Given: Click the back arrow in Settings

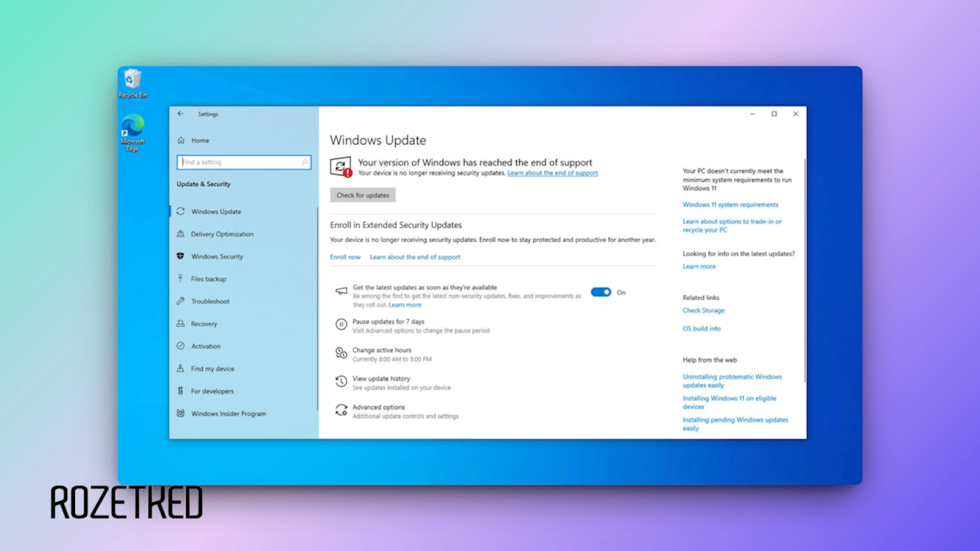Looking at the screenshot, I should [x=180, y=114].
